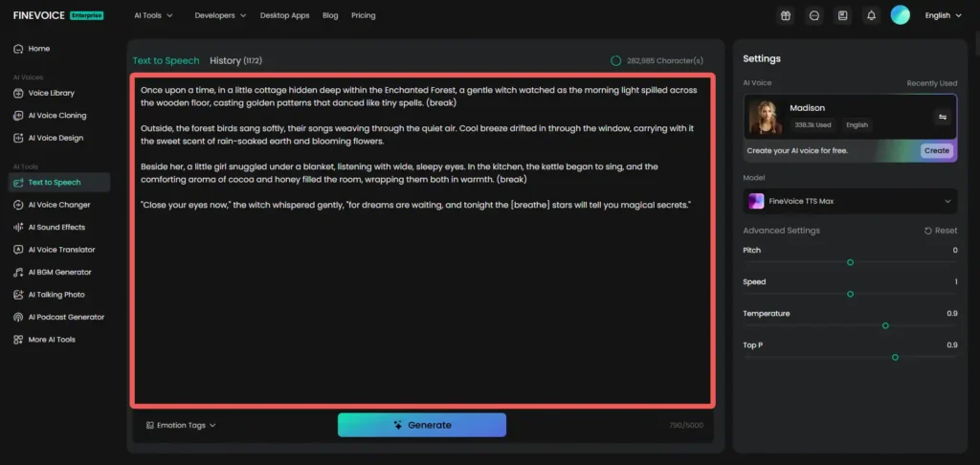The height and width of the screenshot is (465, 980).
Task: Click the AI Sound Effects icon
Action: pyautogui.click(x=18, y=228)
